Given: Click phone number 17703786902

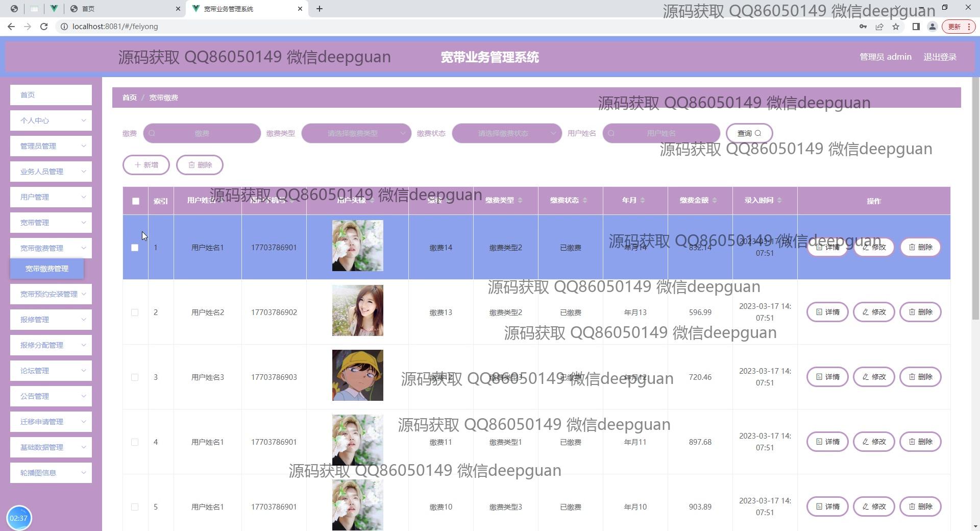Looking at the screenshot, I should click(274, 312).
